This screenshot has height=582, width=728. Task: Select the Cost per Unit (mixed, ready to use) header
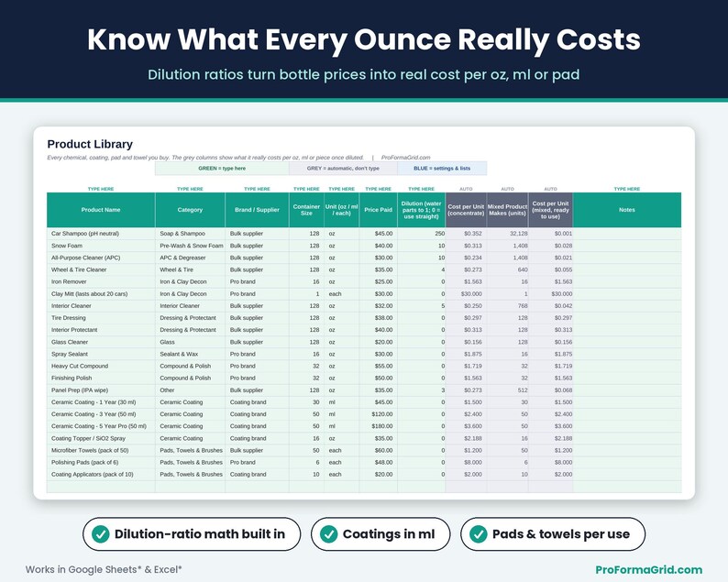[x=550, y=210]
